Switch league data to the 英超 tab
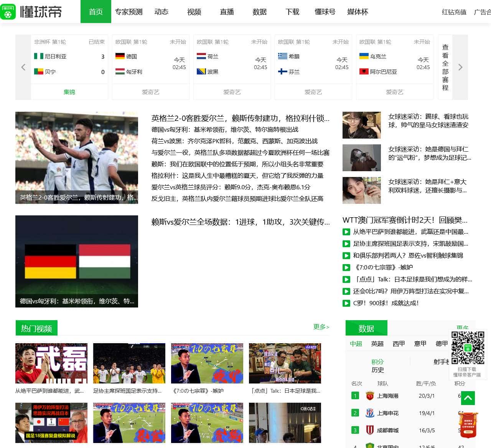The height and width of the screenshot is (448, 491). pyautogui.click(x=377, y=344)
